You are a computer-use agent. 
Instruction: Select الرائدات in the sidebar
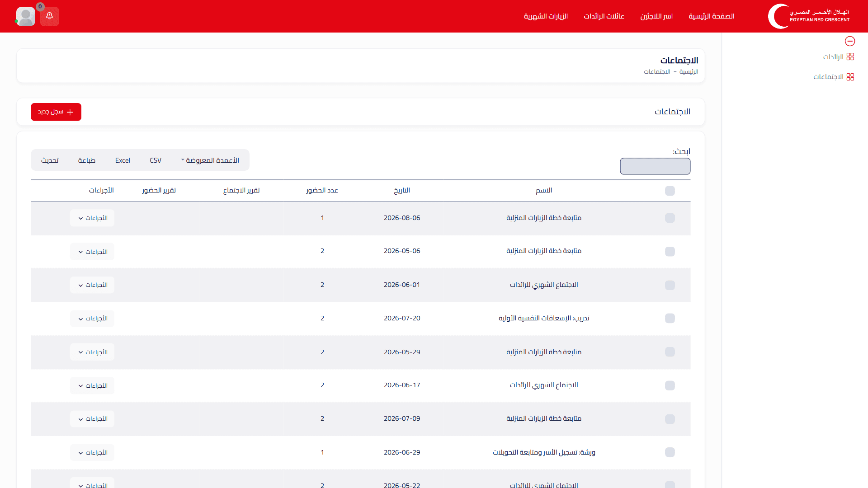click(x=833, y=56)
